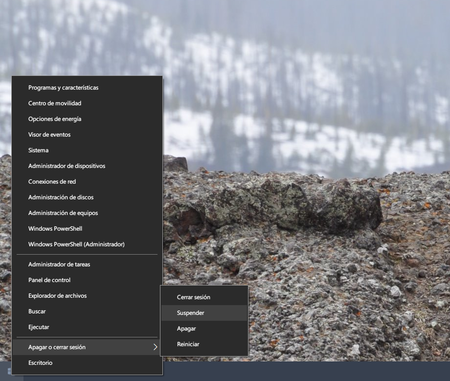
Task: Choose Reiniciar in the submenu
Action: [x=204, y=344]
